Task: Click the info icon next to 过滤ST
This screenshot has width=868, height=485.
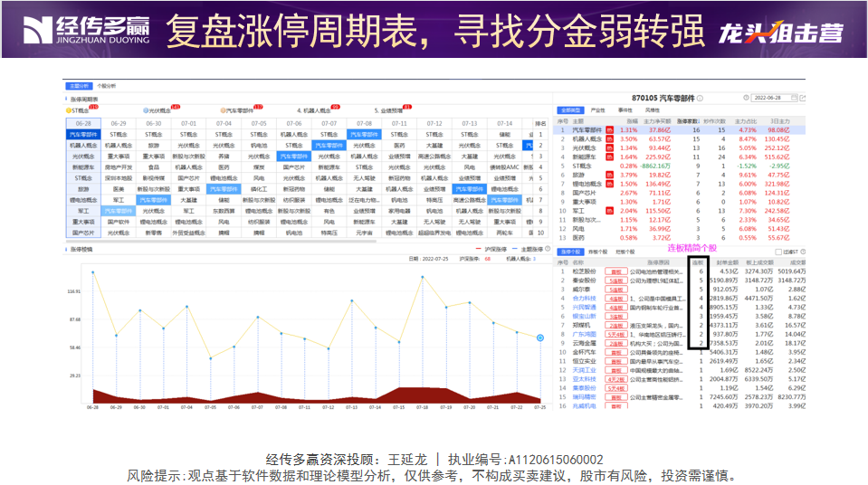Action: [803, 252]
